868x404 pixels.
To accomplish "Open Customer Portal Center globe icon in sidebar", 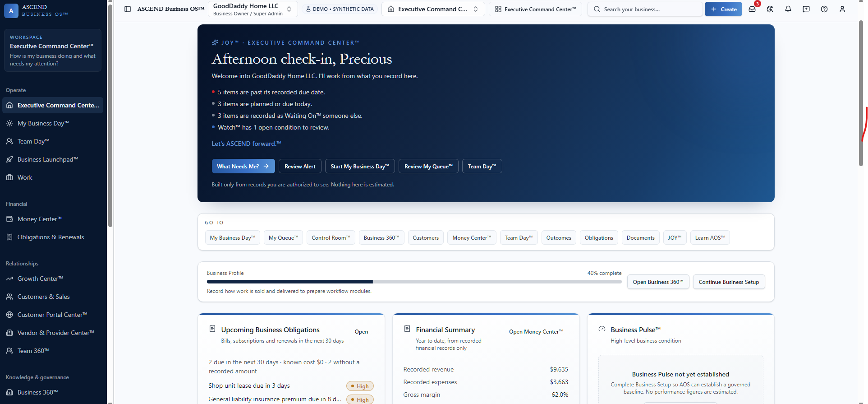I will [9, 315].
